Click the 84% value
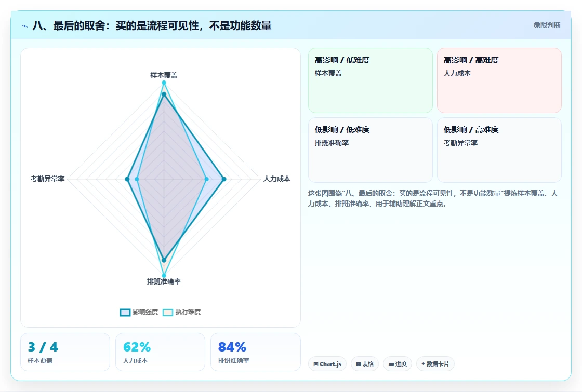The width and height of the screenshot is (582, 392). 232,347
